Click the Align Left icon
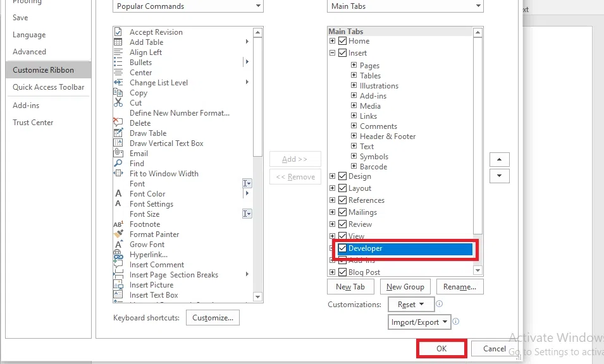The width and height of the screenshot is (604, 364). [118, 52]
